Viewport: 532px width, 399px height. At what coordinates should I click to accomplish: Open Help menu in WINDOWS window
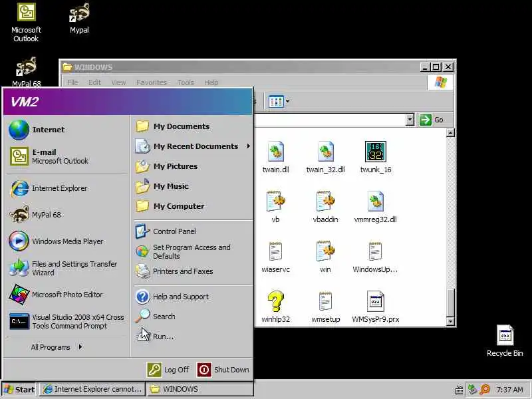point(211,82)
